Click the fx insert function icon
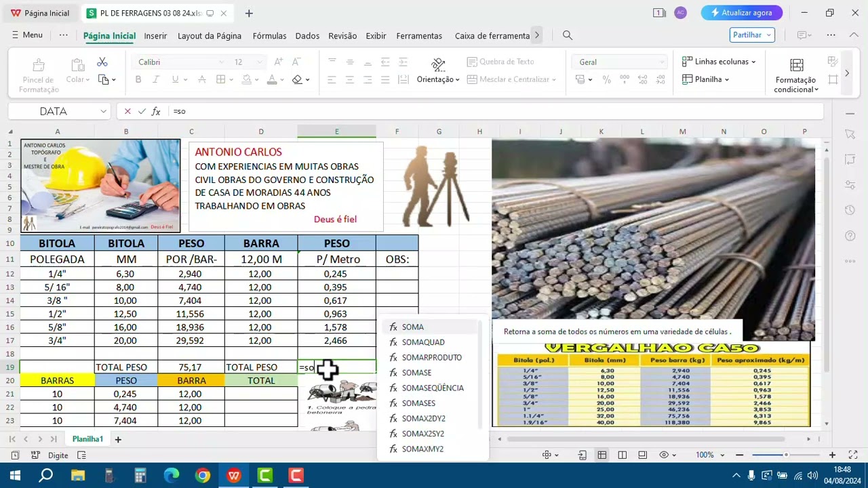Viewport: 868px width, 488px height. coord(156,111)
